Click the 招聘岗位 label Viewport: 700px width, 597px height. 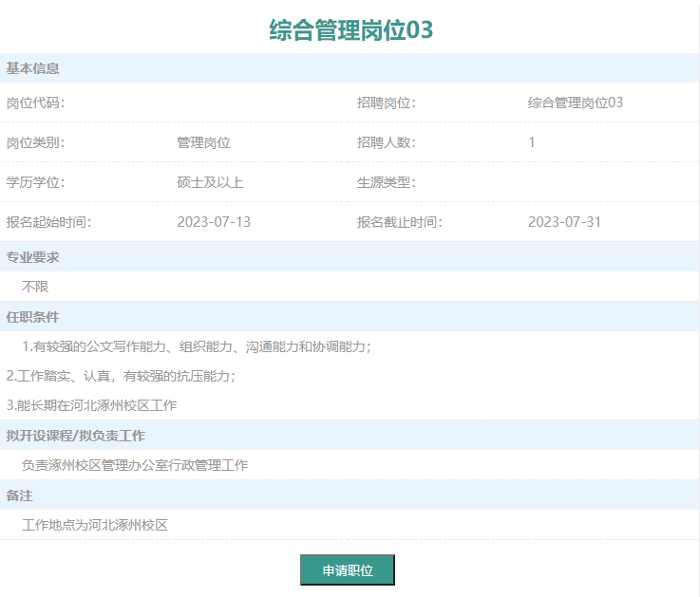click(387, 103)
